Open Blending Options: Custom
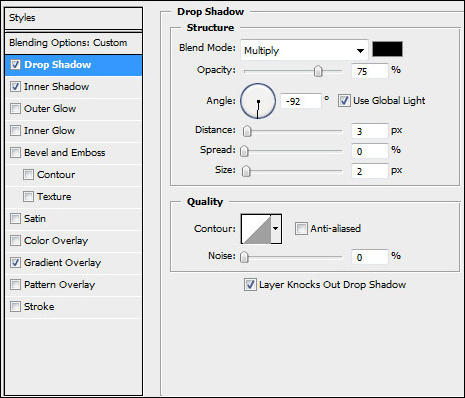The height and width of the screenshot is (398, 465). click(x=74, y=43)
